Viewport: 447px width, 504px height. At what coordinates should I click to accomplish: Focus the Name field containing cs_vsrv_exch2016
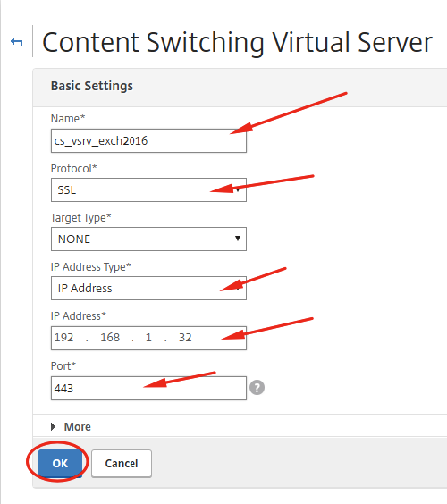pyautogui.click(x=148, y=141)
